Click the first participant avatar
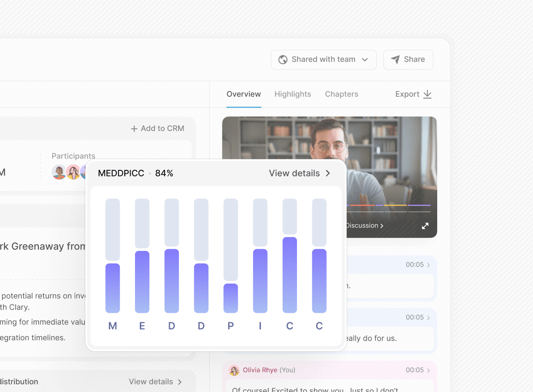Screen dimensions: 533x392 click(x=59, y=172)
